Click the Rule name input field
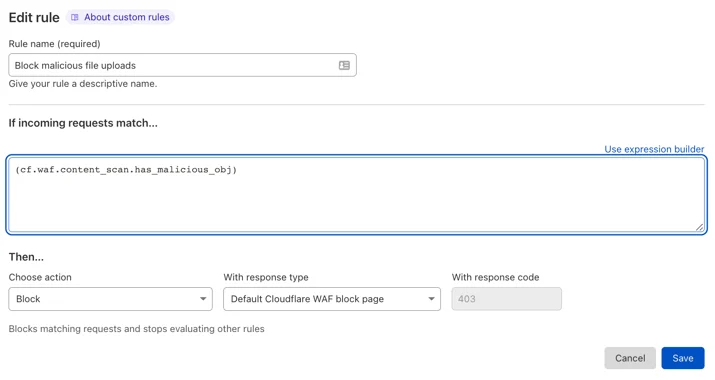This screenshot has height=380, width=715. 182,65
